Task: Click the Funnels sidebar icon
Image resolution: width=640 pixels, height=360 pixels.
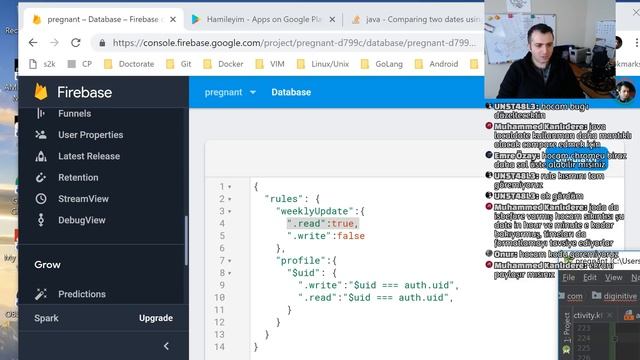Action: (41, 113)
